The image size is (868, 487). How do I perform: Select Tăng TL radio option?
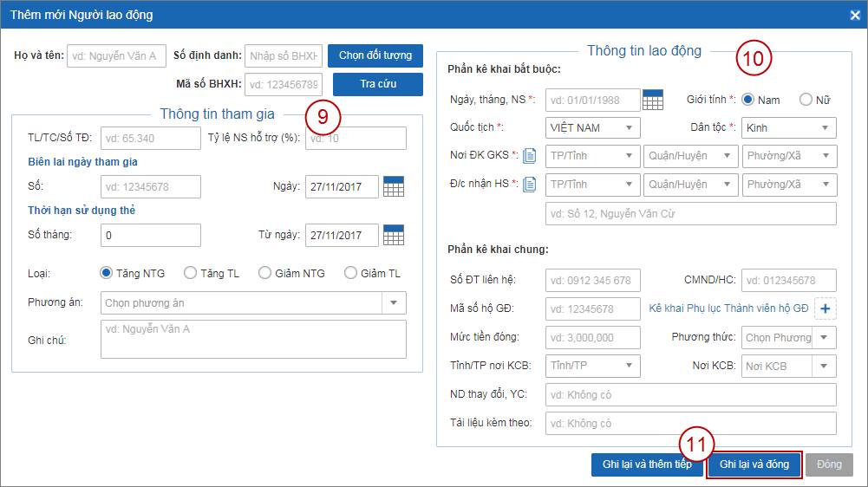click(190, 273)
